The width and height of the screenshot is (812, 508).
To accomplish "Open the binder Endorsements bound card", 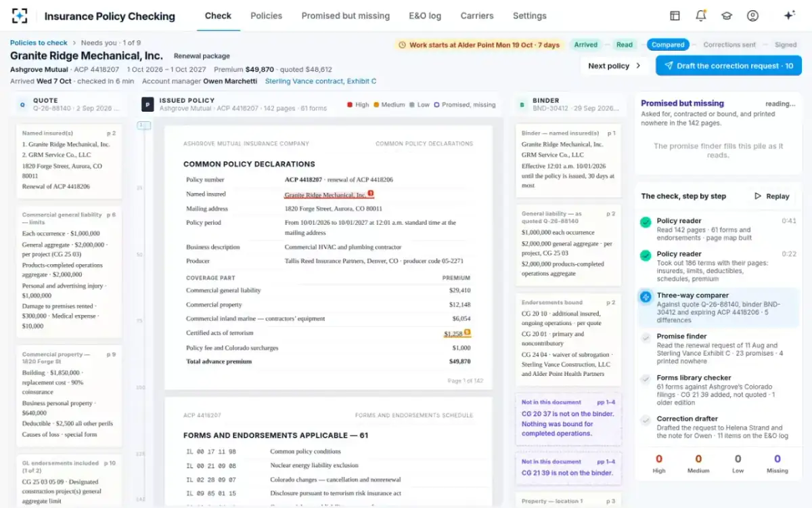I will pos(568,339).
